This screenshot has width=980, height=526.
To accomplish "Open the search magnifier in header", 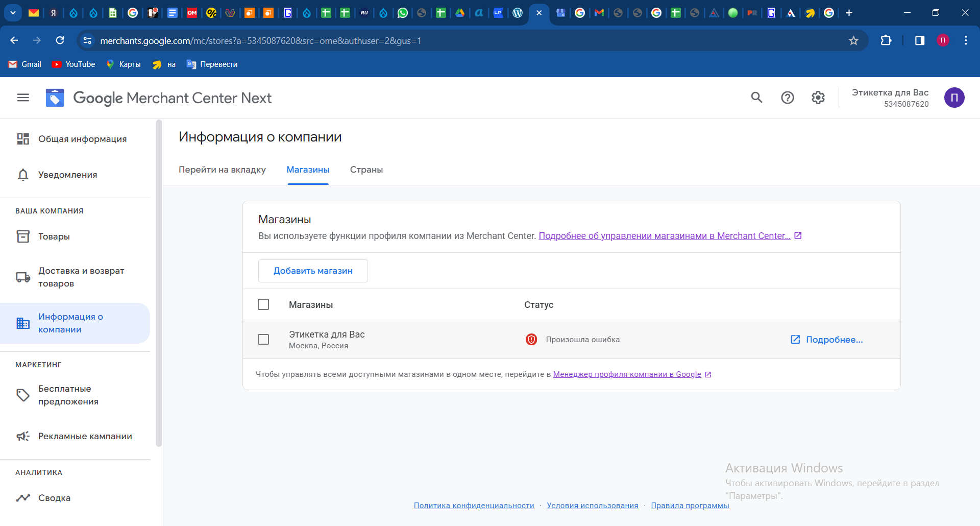I will coord(756,98).
